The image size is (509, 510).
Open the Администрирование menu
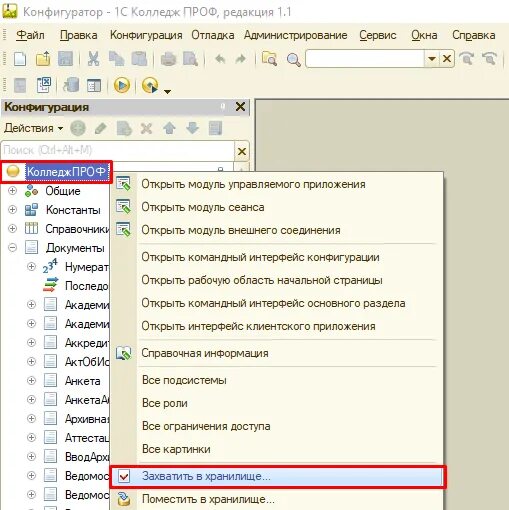point(296,35)
